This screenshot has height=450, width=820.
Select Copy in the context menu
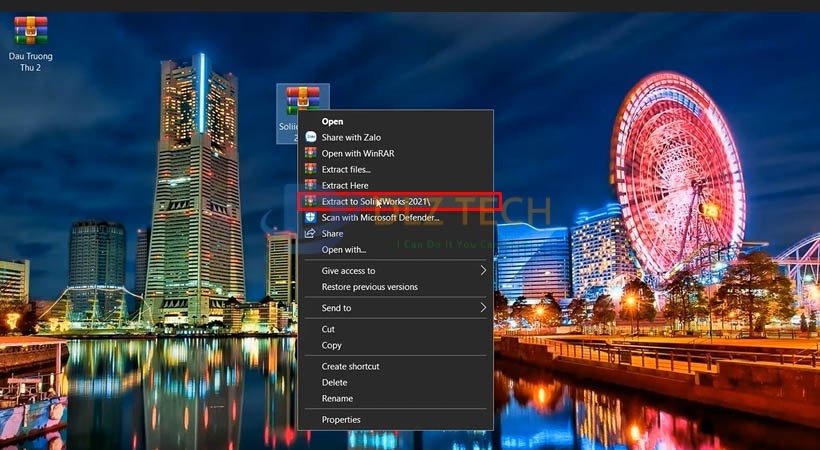click(332, 345)
